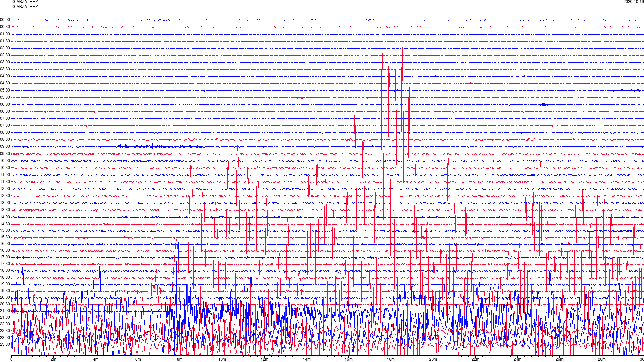Image resolution: width=644 pixels, height=362 pixels.
Task: Click the 08:30 time label
Action: pyautogui.click(x=5, y=140)
